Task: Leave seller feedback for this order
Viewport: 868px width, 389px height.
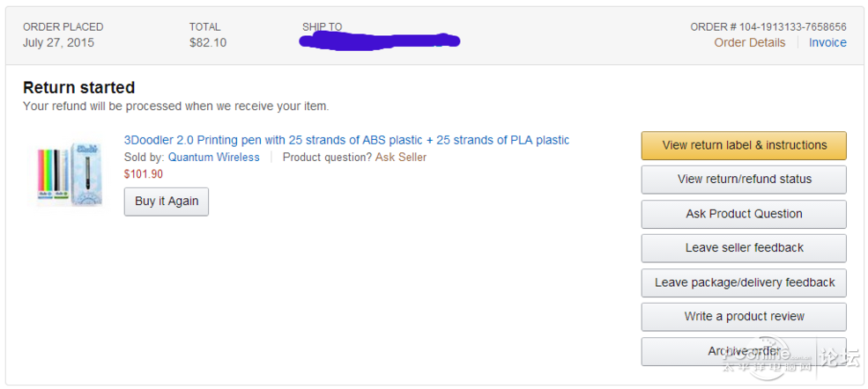Action: tap(744, 248)
